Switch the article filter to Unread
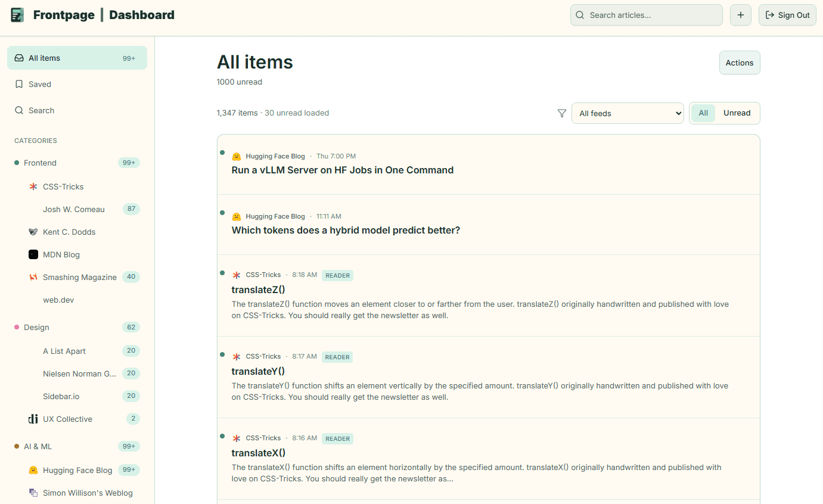This screenshot has width=823, height=504. 737,113
